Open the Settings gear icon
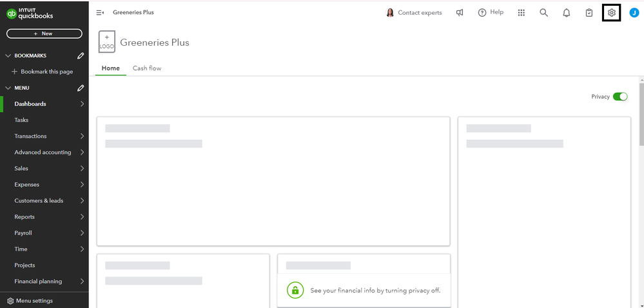Viewport: 644px width, 308px height. pos(611,12)
